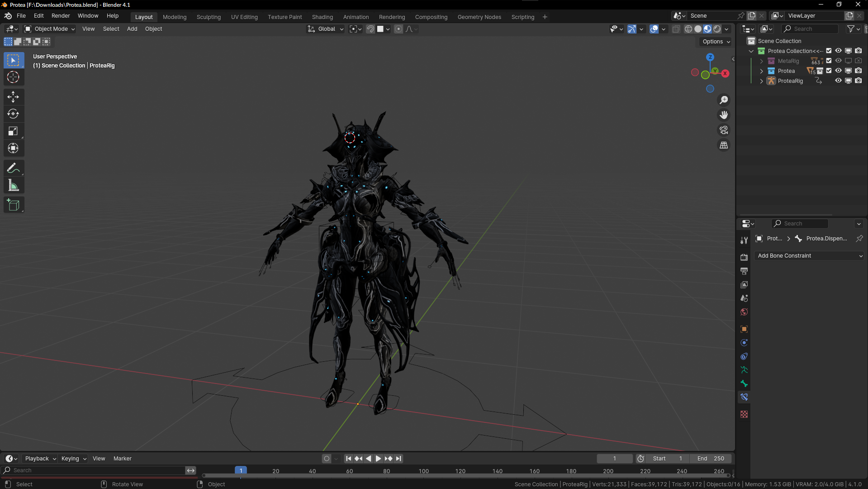The width and height of the screenshot is (868, 489).
Task: Click the Start frame field
Action: point(667,459)
